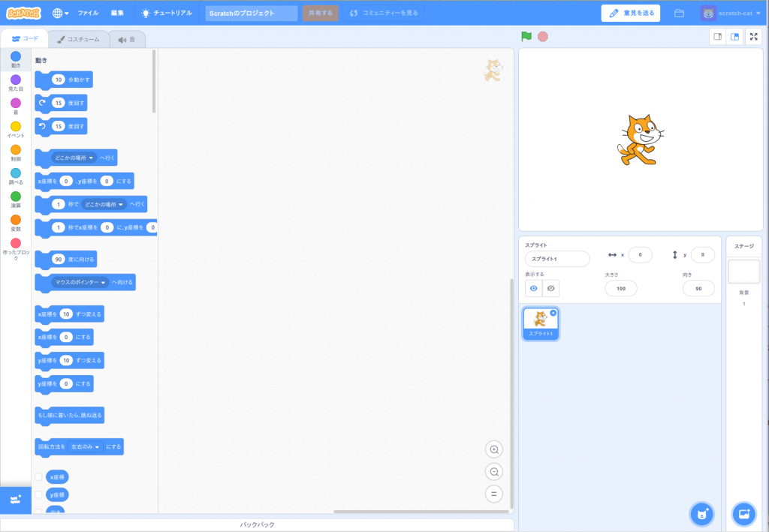Screen dimensions: 769x532
Task: Open マウスのポインター dropdown in へ向ける block
Action: click(80, 282)
